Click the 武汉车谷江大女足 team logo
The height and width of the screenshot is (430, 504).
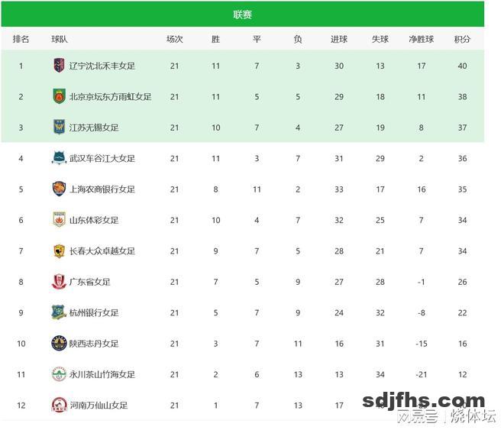tap(59, 158)
